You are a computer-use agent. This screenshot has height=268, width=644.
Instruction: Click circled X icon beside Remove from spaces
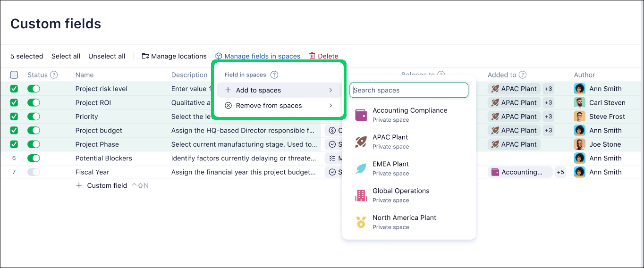tap(228, 106)
